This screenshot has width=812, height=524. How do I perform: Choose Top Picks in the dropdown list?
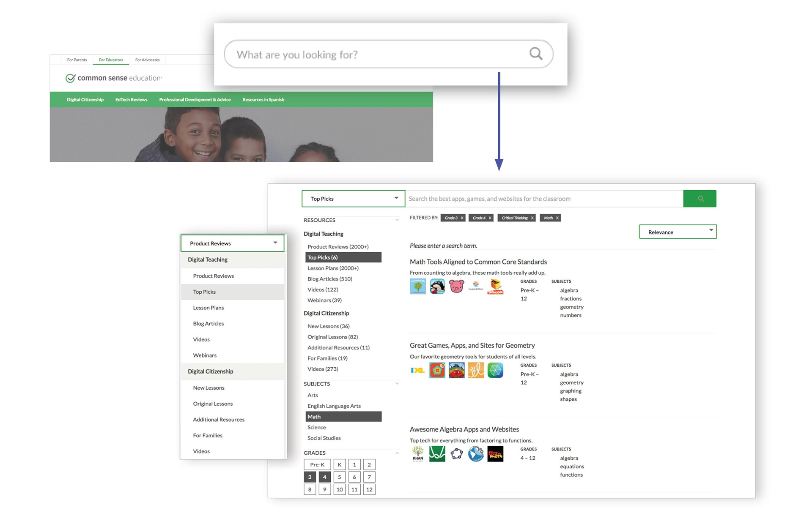tap(233, 292)
